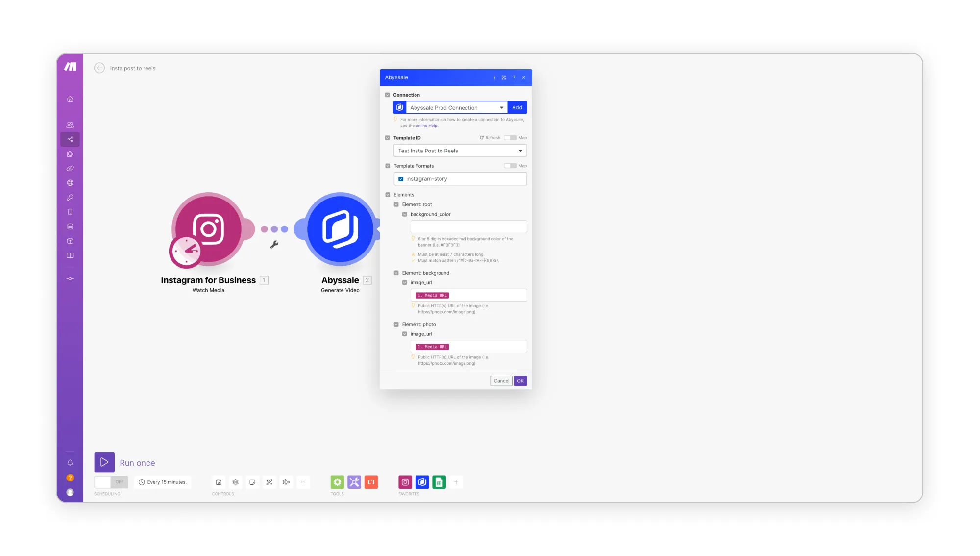The height and width of the screenshot is (556, 980).
Task: Toggle the Map switch for Template Formats
Action: pyautogui.click(x=510, y=166)
